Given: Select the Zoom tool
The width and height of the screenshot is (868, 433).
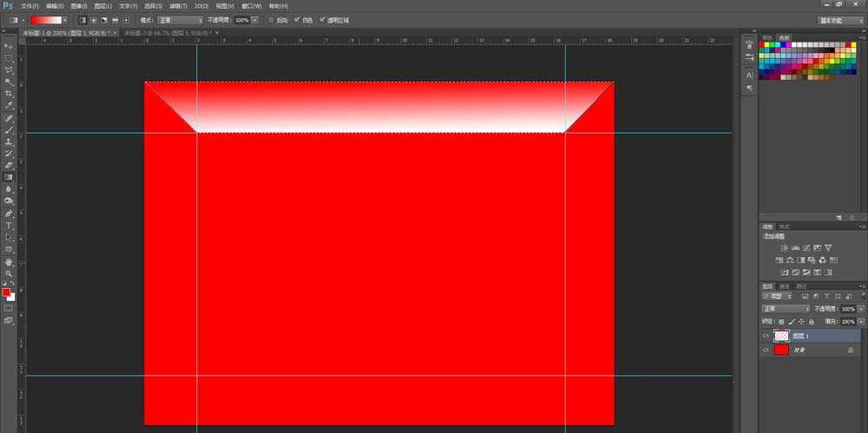Looking at the screenshot, I should click(x=9, y=273).
